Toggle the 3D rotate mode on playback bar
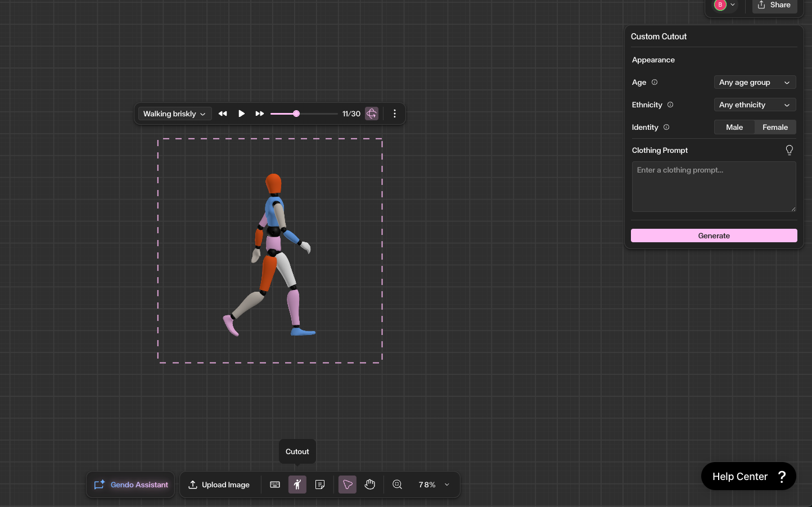This screenshot has height=507, width=812. [372, 114]
